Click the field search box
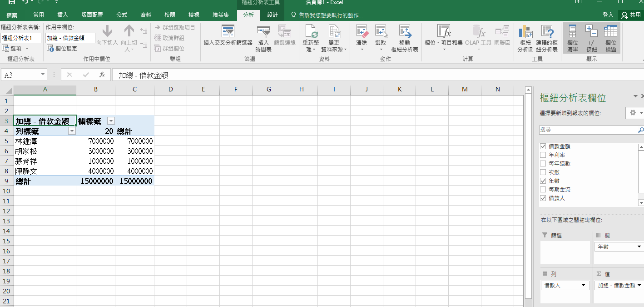Viewport: 644px width, 307px height. pos(588,130)
